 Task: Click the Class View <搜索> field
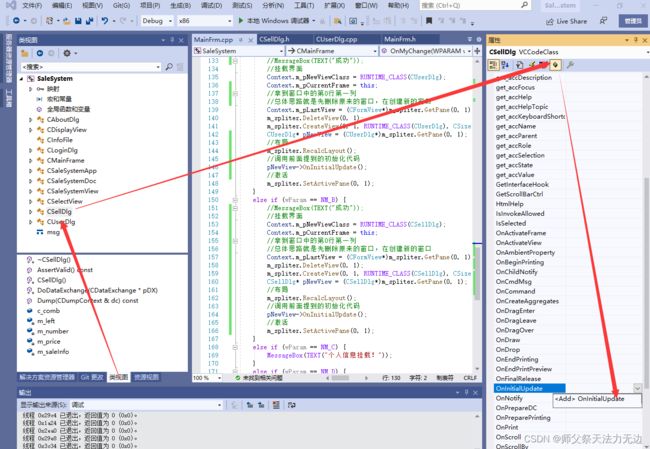[91, 67]
